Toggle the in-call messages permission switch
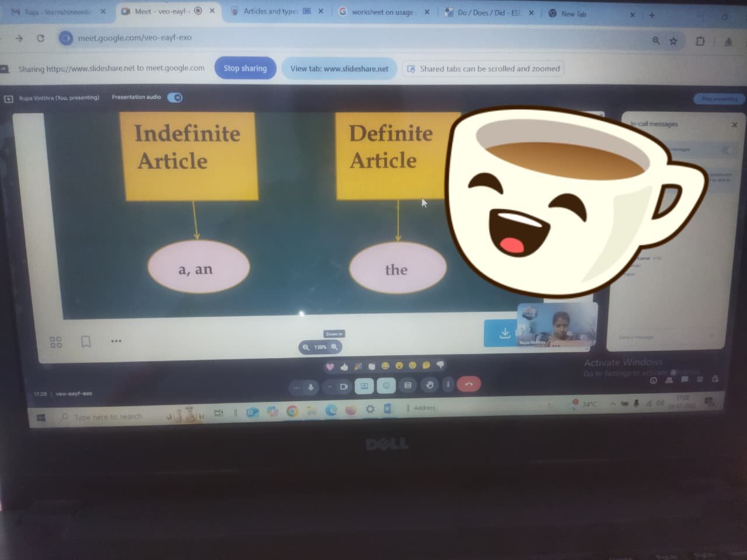Viewport: 747px width, 560px height. coord(728,150)
